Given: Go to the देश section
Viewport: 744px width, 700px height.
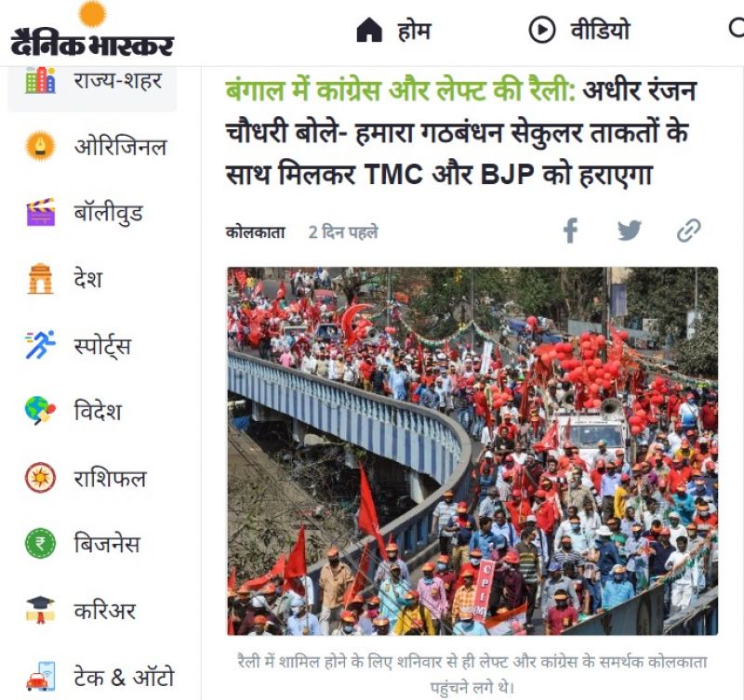Looking at the screenshot, I should pos(87,279).
